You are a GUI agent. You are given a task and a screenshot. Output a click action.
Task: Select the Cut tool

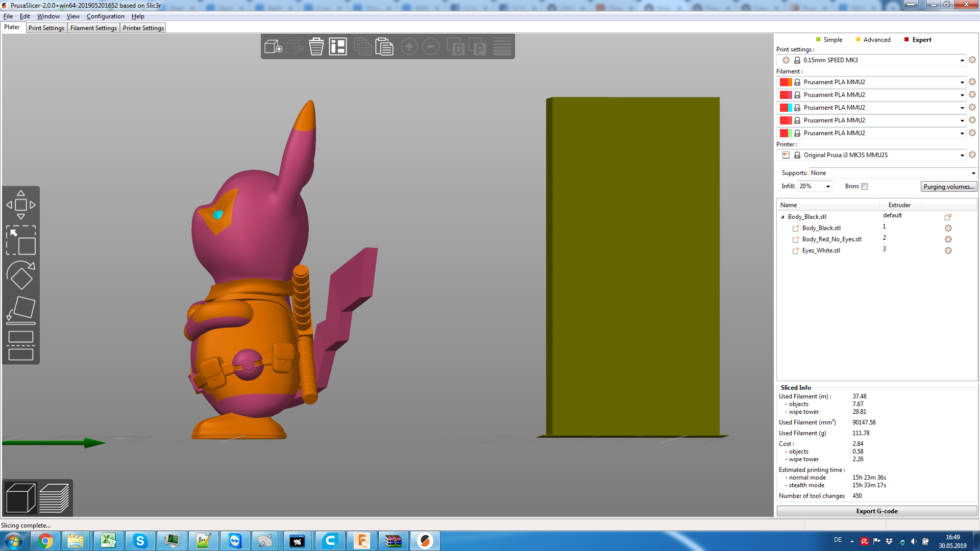click(21, 345)
